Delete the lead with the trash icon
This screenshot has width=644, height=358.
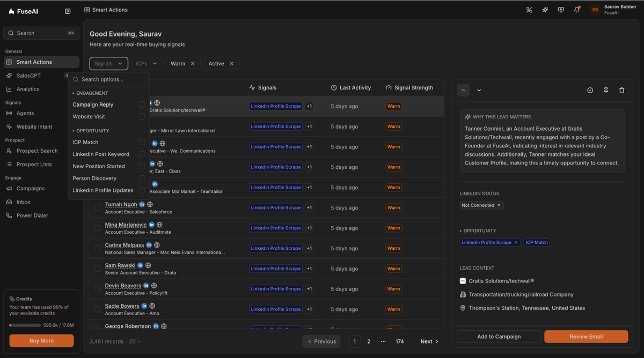(621, 90)
